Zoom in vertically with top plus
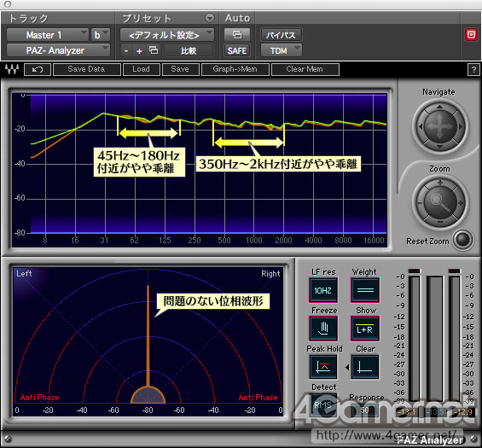 [x=440, y=183]
